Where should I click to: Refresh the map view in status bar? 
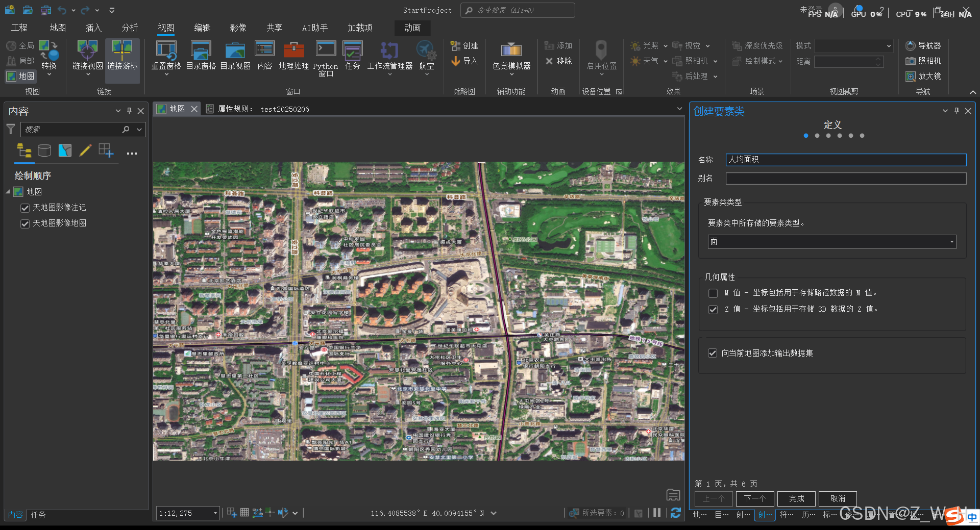(675, 513)
